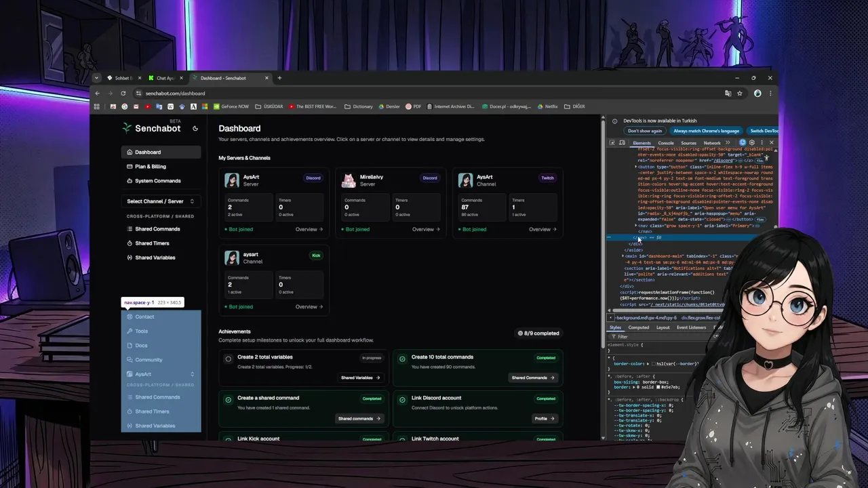Open System Commands in sidebar

[161, 181]
